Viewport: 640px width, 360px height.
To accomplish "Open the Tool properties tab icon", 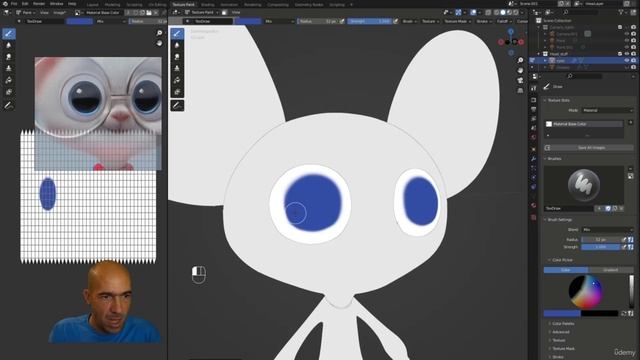I will click(x=533, y=88).
